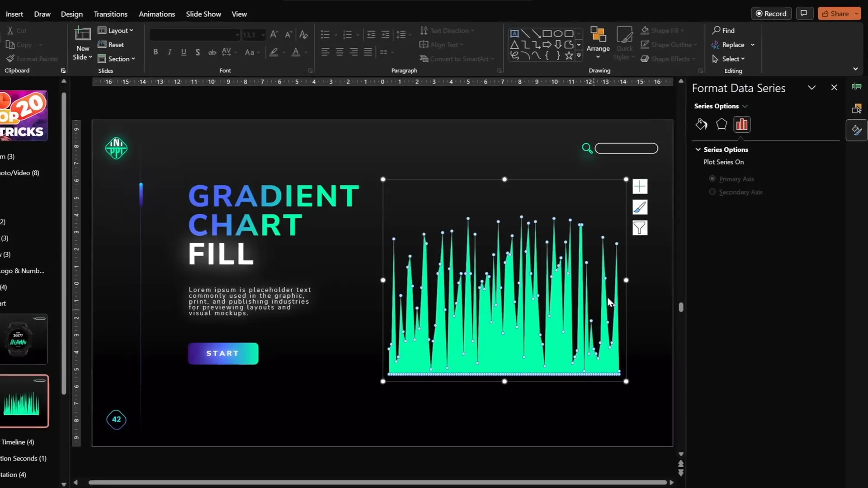Click the Center paragraph icon
The width and height of the screenshot is (868, 488).
340,52
